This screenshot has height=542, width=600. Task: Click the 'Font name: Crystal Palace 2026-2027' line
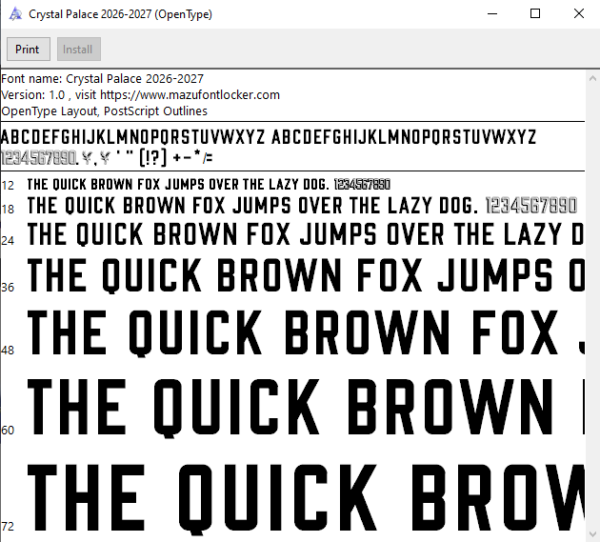point(102,79)
